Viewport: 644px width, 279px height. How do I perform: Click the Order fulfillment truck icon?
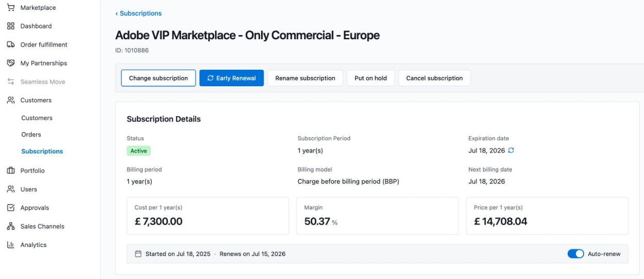(x=11, y=44)
